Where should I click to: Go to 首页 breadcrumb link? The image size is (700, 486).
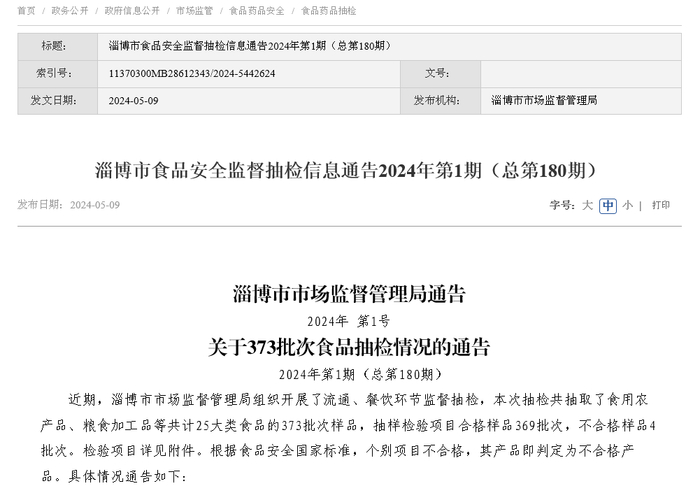click(26, 11)
